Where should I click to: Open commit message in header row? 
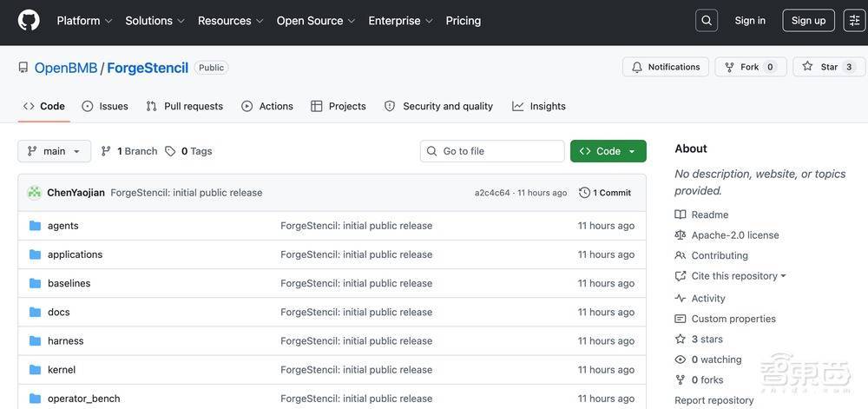tap(187, 193)
